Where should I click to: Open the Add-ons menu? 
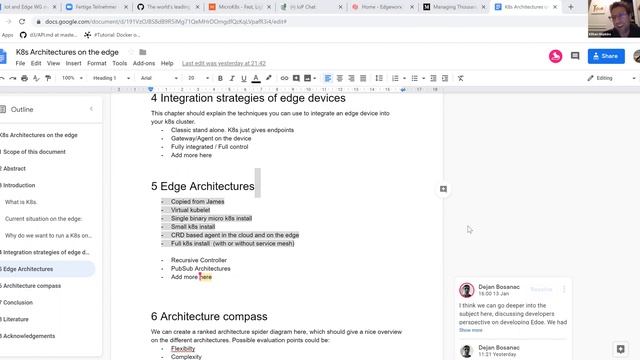(x=144, y=63)
